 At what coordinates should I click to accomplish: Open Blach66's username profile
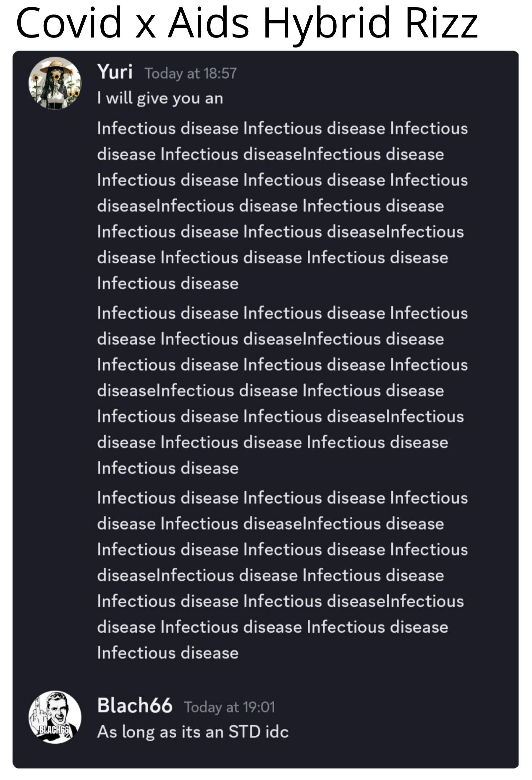point(135,705)
